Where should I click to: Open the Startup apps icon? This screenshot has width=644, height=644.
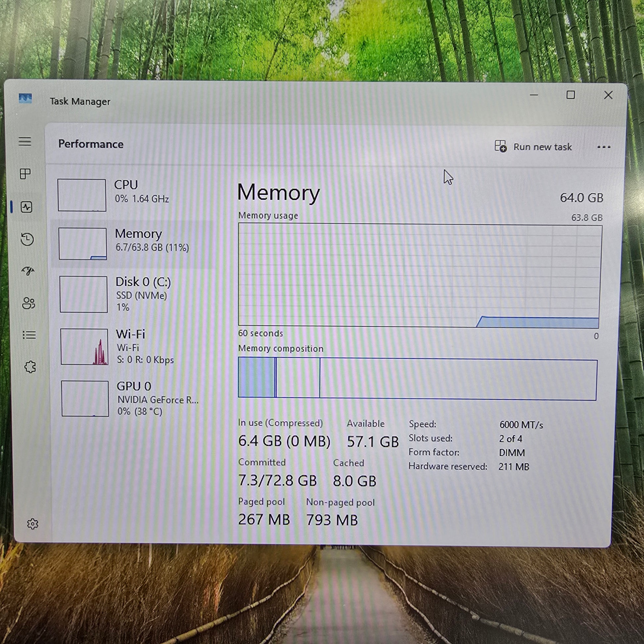coord(28,271)
